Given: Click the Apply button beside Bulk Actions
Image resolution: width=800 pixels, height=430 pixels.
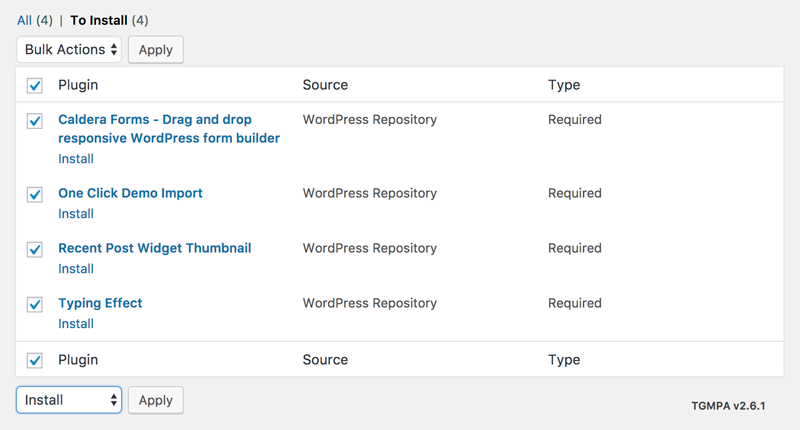Looking at the screenshot, I should [x=156, y=49].
